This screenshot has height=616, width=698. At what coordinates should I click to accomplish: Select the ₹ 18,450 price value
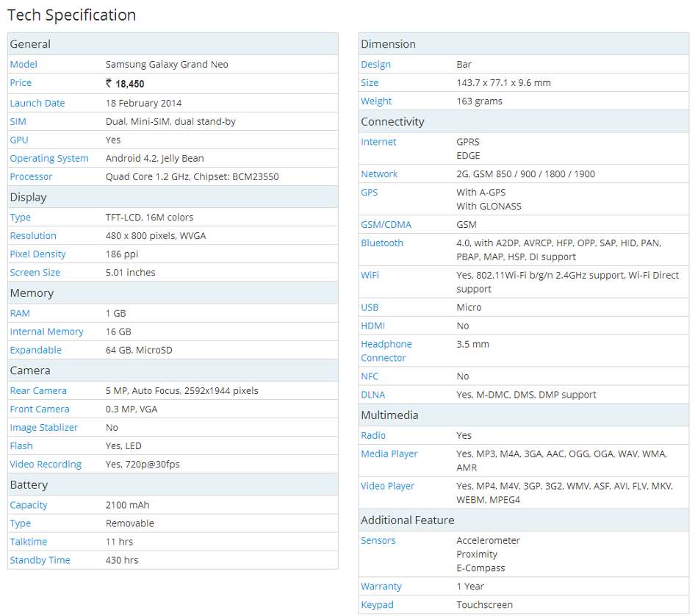[125, 83]
